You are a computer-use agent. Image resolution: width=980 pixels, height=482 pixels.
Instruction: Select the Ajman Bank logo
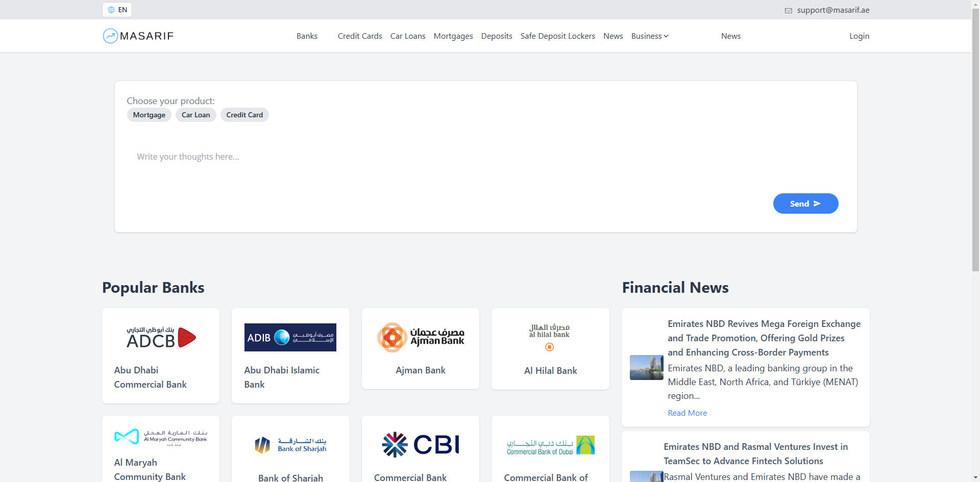[x=420, y=337]
